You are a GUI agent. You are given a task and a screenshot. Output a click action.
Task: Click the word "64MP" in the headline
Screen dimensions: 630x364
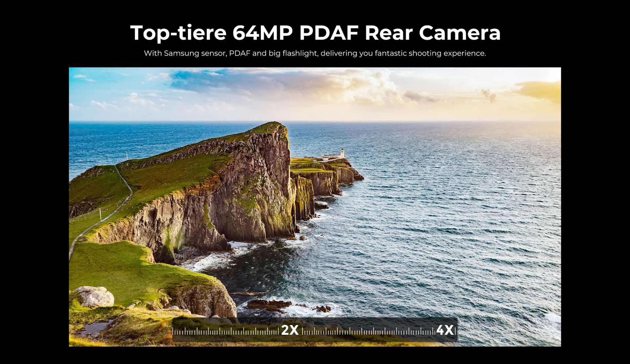(262, 33)
